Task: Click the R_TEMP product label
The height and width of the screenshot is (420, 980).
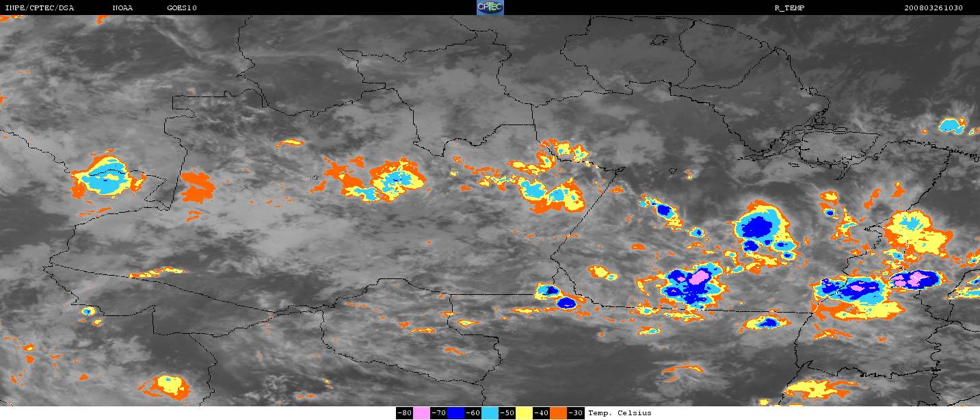Action: point(789,8)
